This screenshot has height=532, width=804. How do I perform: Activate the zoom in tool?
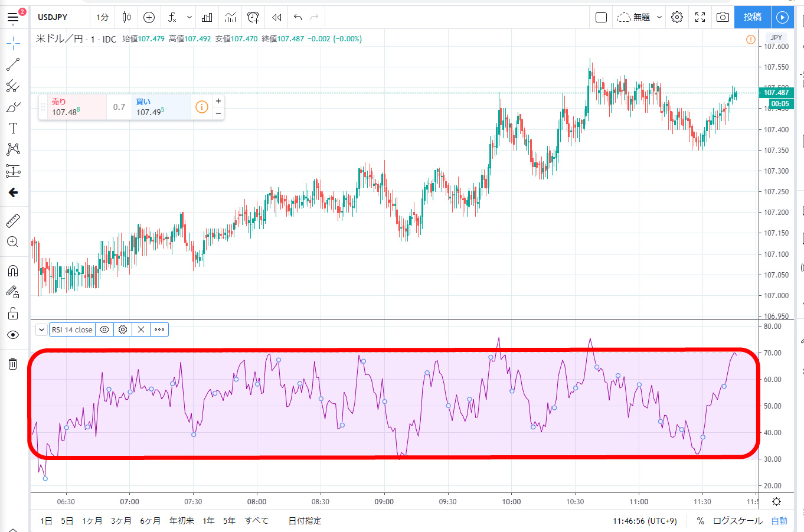(13, 242)
